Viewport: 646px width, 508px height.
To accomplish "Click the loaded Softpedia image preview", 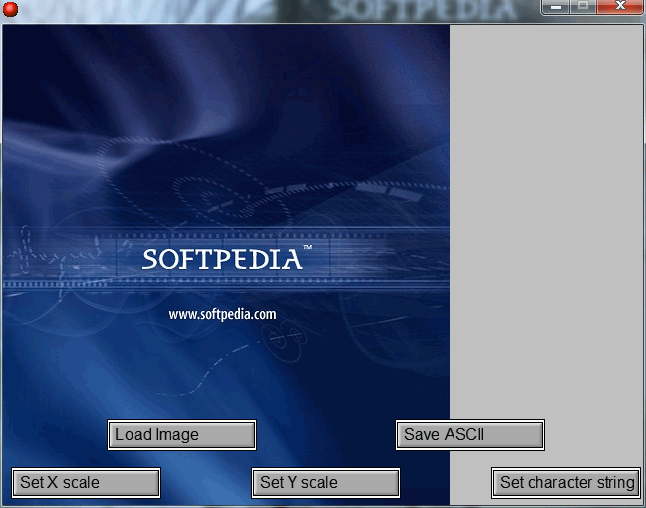I will (226, 264).
